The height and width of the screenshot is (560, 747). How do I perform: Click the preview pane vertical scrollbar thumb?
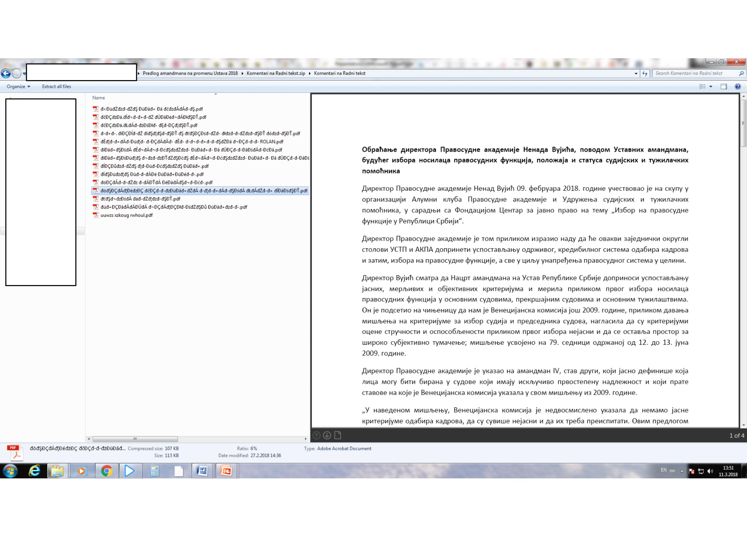point(743,123)
